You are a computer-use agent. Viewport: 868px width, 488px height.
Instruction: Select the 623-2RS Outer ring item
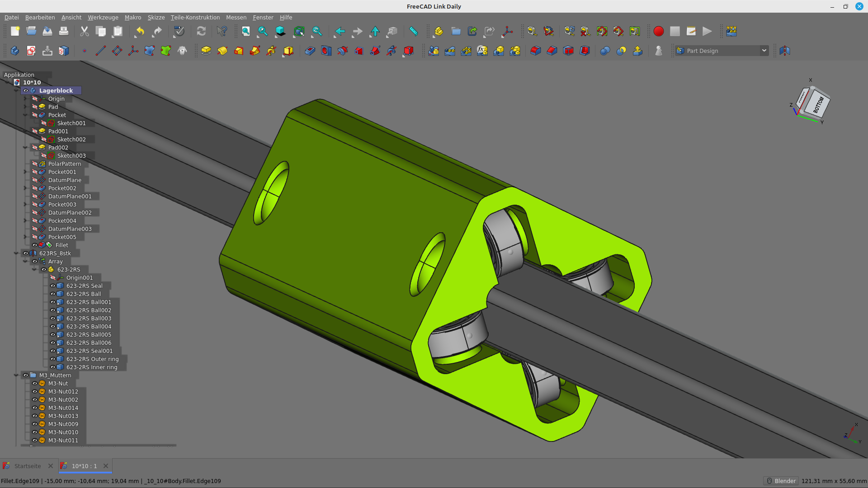(92, 359)
